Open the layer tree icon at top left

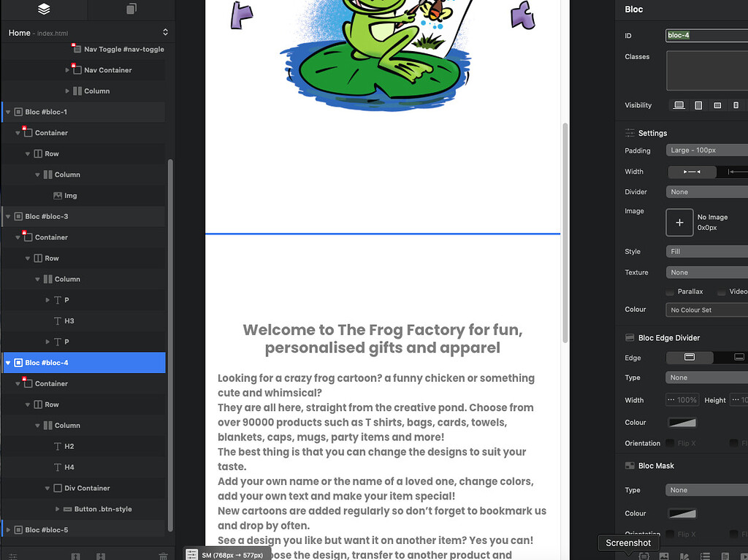(x=42, y=10)
